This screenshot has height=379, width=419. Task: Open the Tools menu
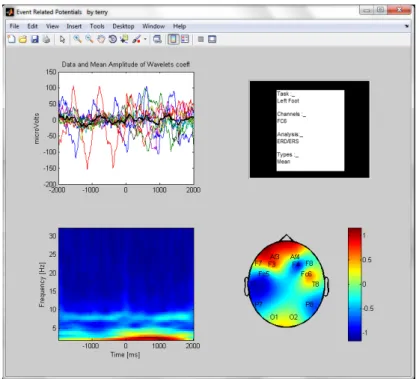[x=97, y=26]
